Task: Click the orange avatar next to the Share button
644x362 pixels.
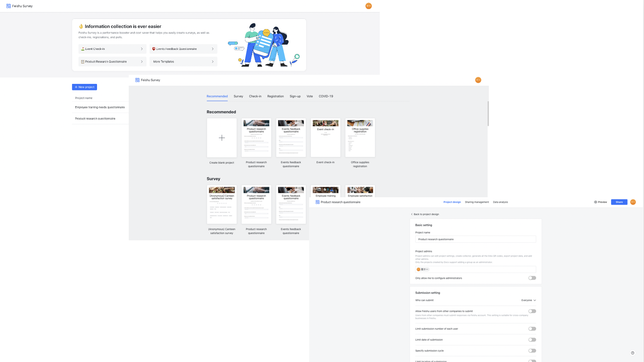Action: (633, 202)
